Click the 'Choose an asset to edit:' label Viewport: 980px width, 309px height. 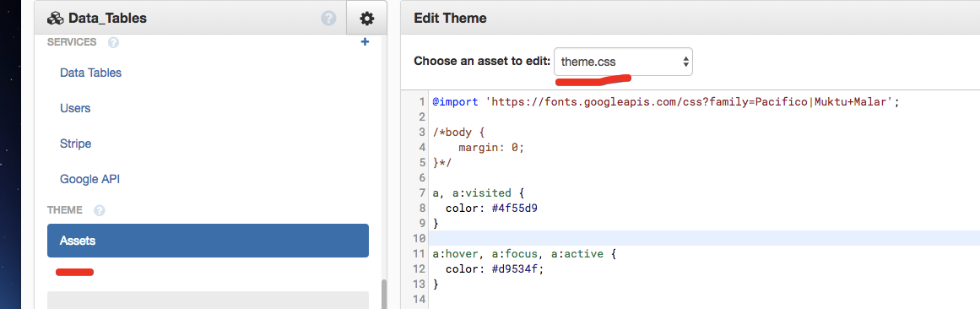pyautogui.click(x=482, y=62)
